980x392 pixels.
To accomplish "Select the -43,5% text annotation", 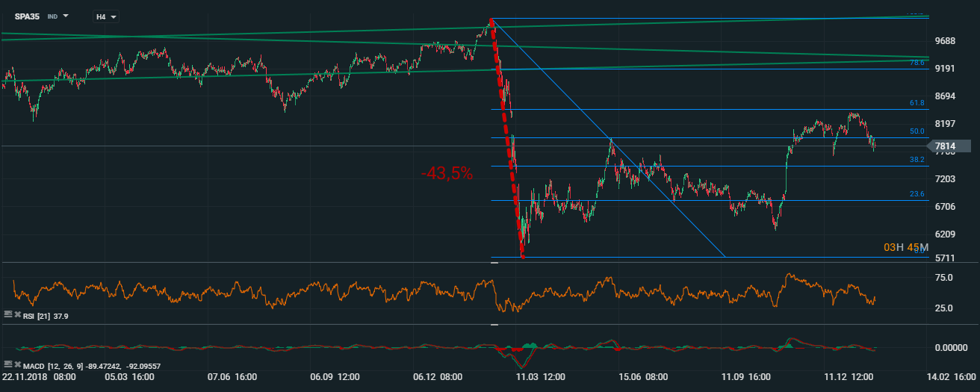I will [447, 173].
